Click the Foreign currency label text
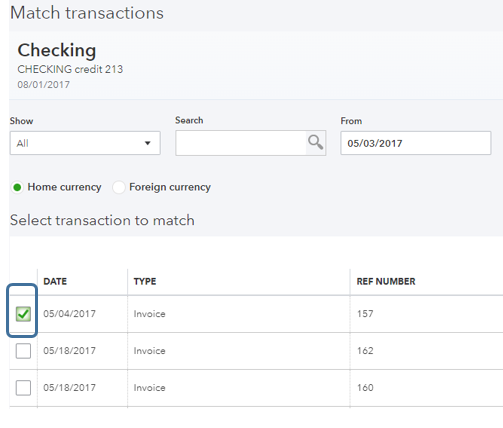The image size is (503, 428). pyautogui.click(x=170, y=187)
